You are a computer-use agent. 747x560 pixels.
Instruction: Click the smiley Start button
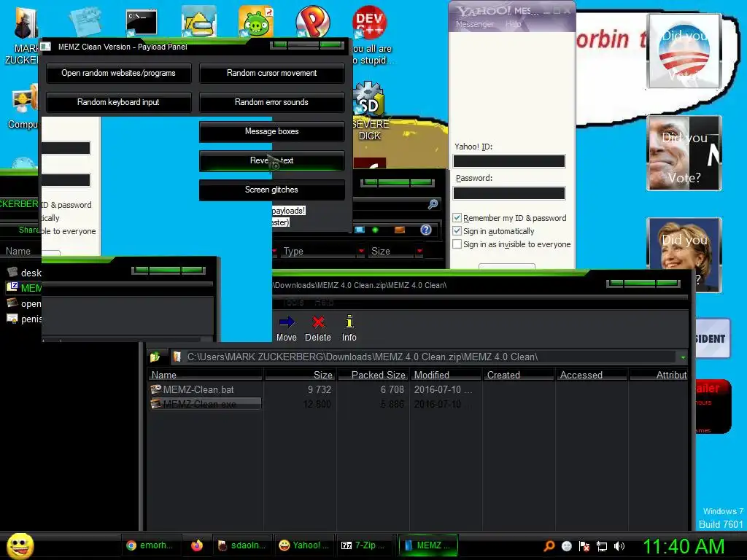click(x=20, y=545)
